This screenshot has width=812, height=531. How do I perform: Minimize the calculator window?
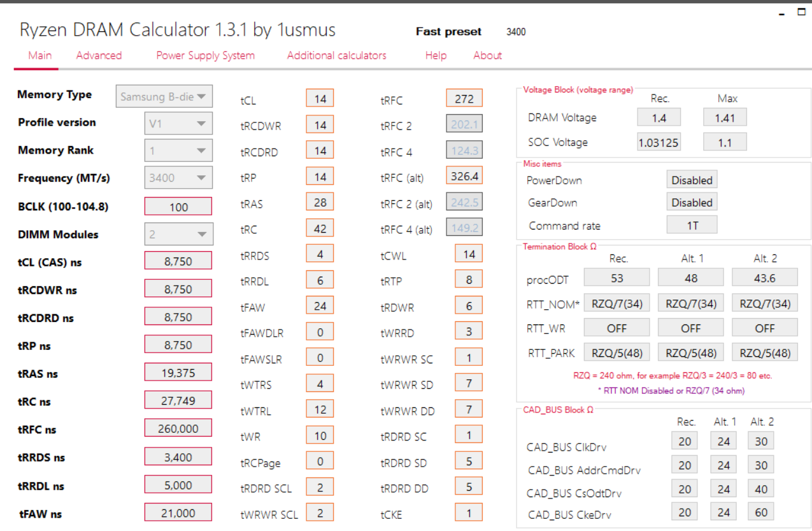(782, 13)
